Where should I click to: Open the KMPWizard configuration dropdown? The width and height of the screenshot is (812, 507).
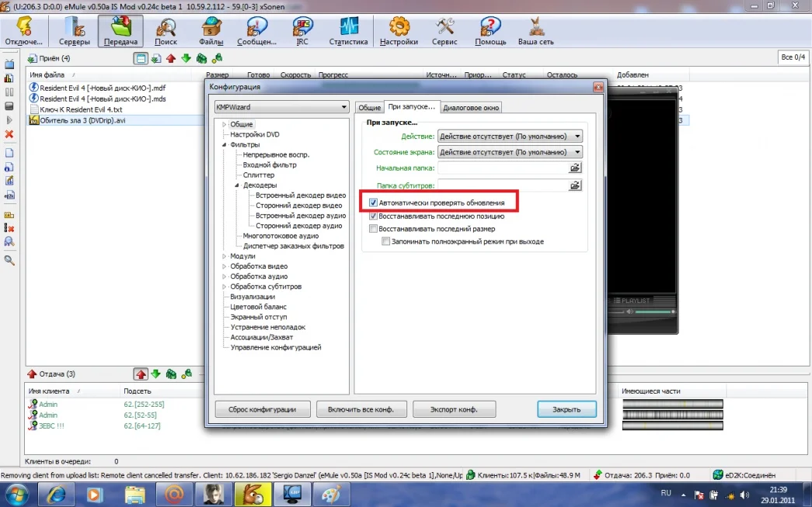pos(282,107)
